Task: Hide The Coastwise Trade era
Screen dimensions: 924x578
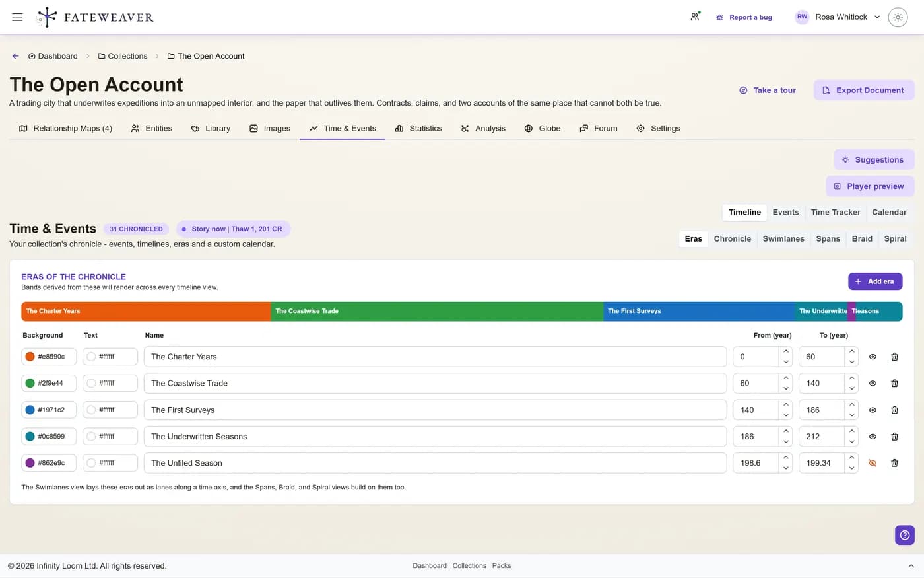Action: click(x=873, y=383)
